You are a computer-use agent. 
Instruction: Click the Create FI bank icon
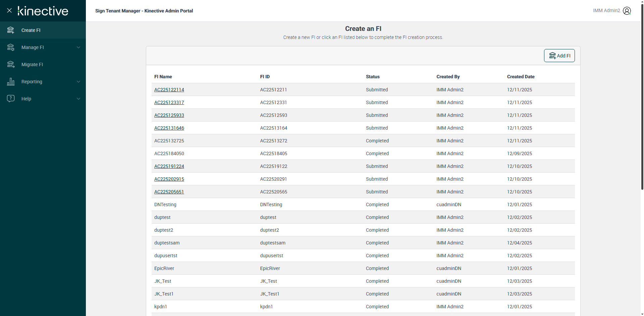(x=11, y=30)
